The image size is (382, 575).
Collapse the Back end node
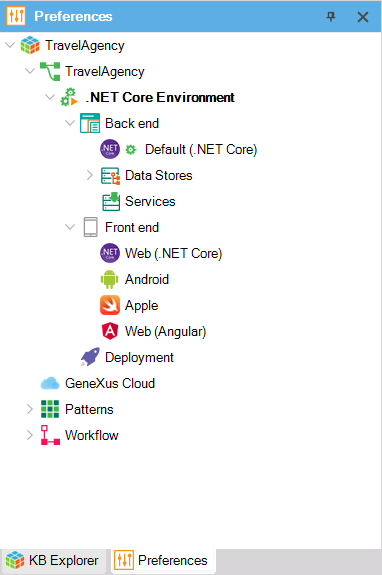point(70,123)
